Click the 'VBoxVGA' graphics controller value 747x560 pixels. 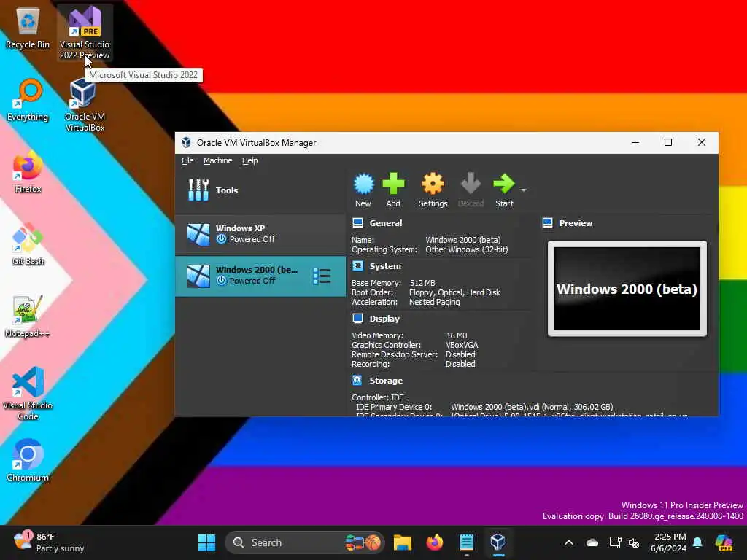[462, 345]
